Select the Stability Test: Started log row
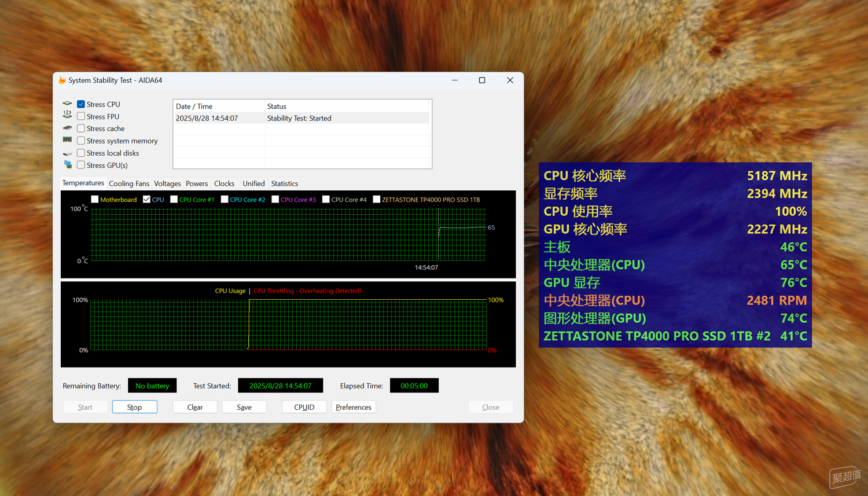This screenshot has height=496, width=868. point(302,118)
